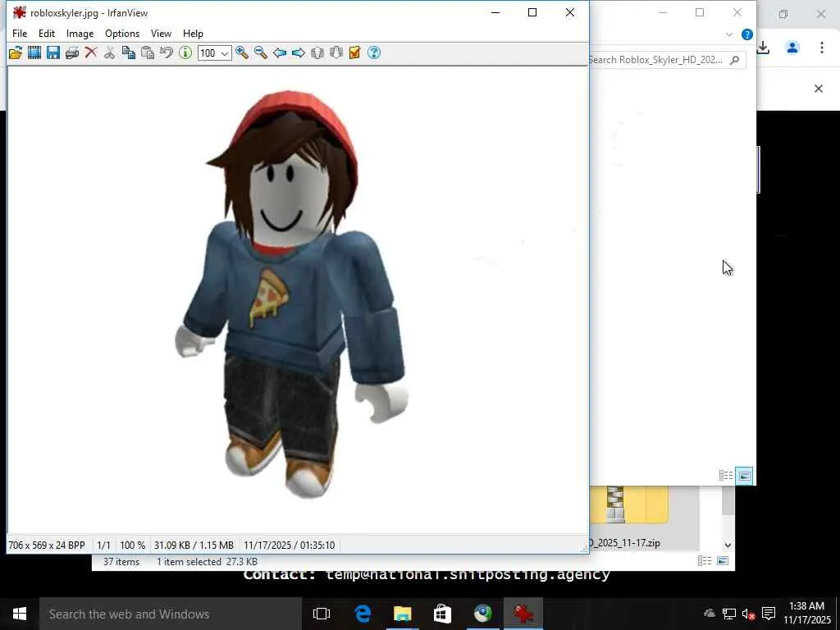840x630 pixels.
Task: Save the image with the floppy disk icon
Action: (x=53, y=52)
